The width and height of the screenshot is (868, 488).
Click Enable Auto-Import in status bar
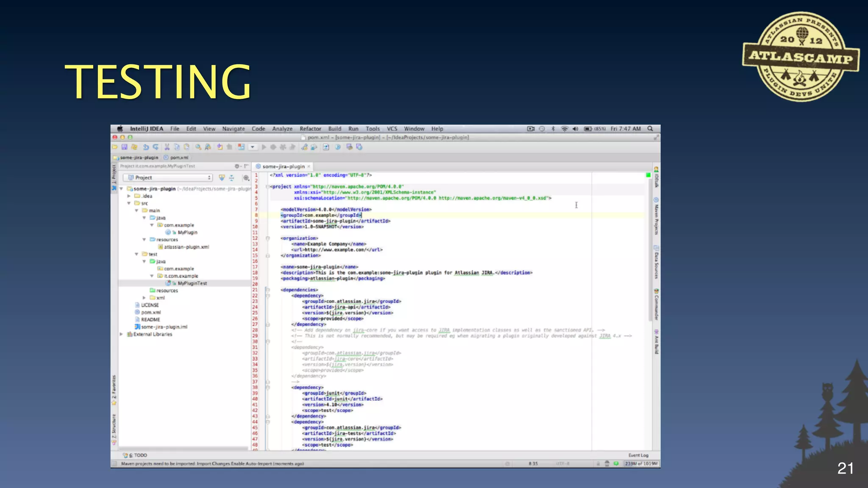point(251,464)
